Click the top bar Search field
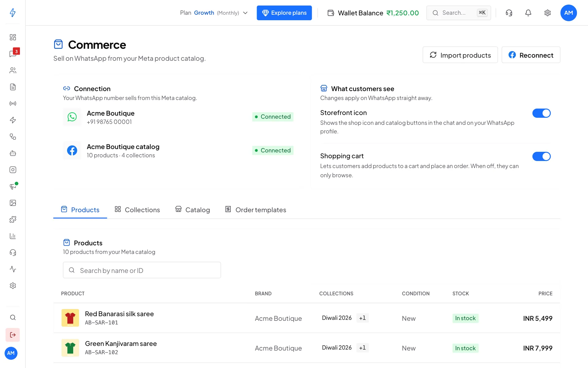 pyautogui.click(x=458, y=13)
